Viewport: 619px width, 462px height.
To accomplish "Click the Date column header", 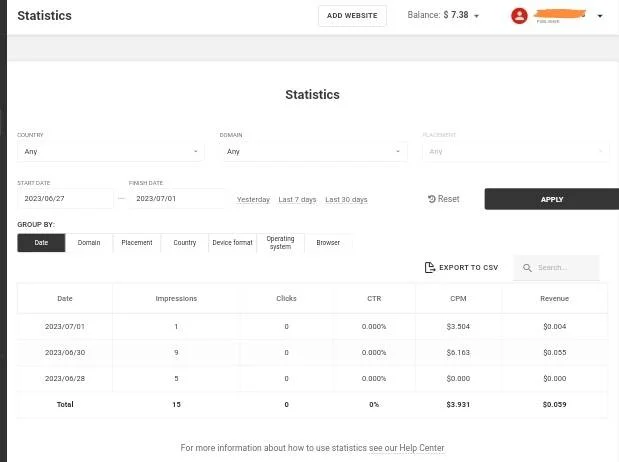I will 65,299.
